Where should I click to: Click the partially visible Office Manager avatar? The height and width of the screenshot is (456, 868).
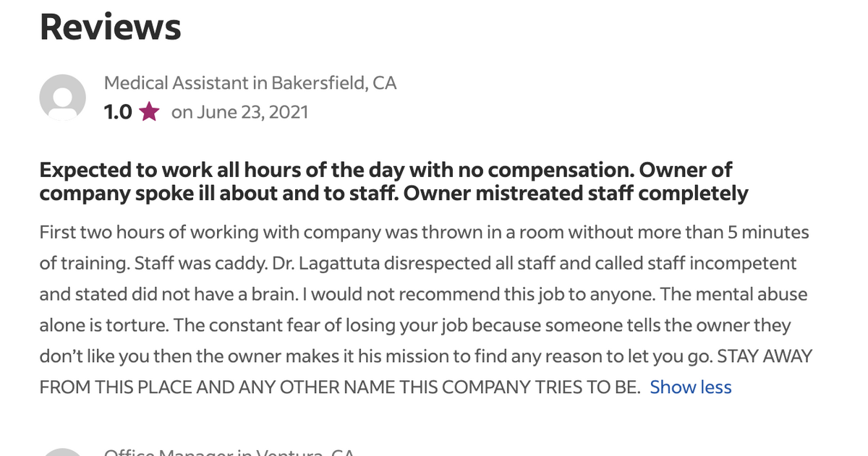(x=62, y=452)
